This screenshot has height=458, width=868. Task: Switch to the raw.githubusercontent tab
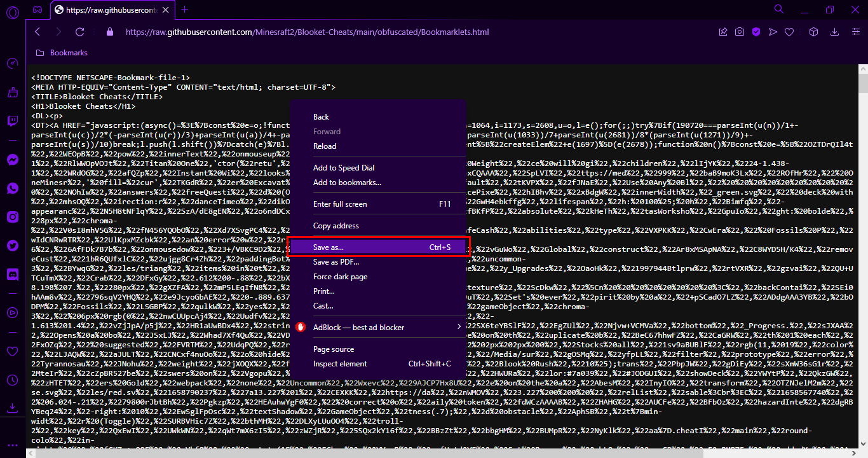113,10
